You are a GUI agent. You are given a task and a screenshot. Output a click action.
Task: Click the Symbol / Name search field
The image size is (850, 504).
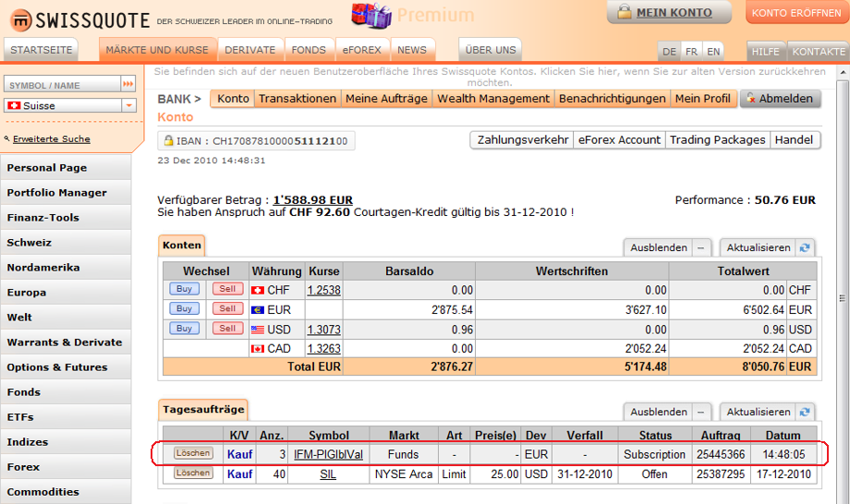(62, 84)
